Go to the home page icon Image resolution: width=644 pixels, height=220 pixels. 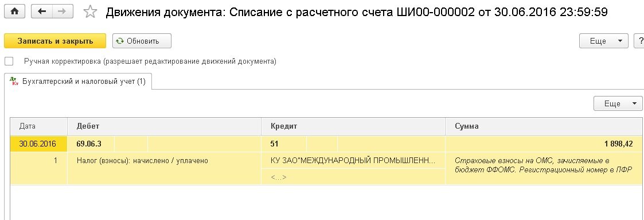pyautogui.click(x=14, y=11)
